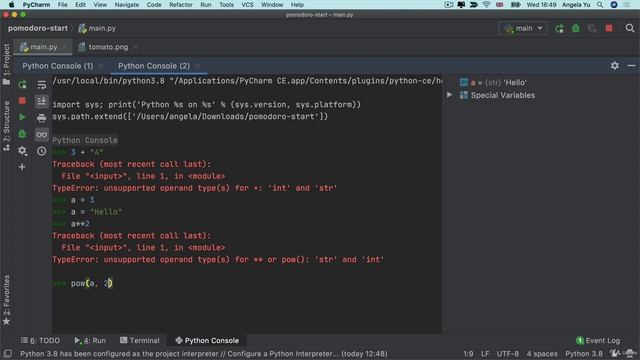Screen dimensions: 640x360
Task: Open the Code menu
Action: [154, 5]
